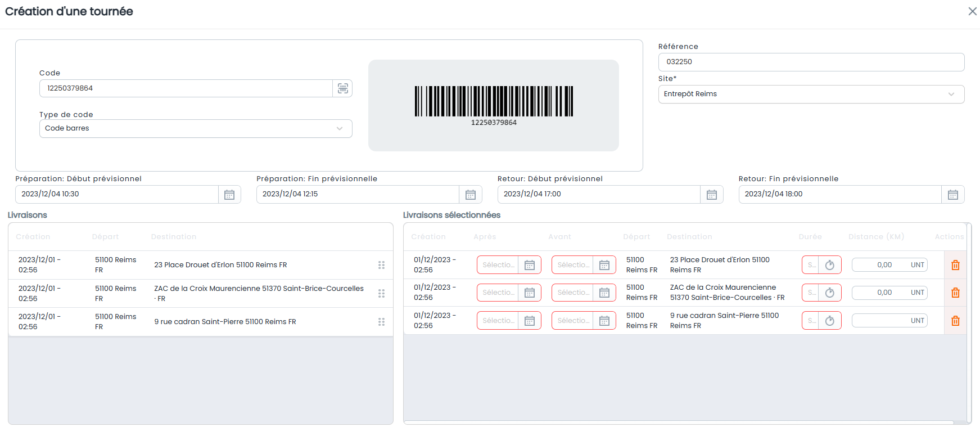Click Après date field for 9 rue cadran row
The height and width of the screenshot is (431, 980).
(498, 321)
